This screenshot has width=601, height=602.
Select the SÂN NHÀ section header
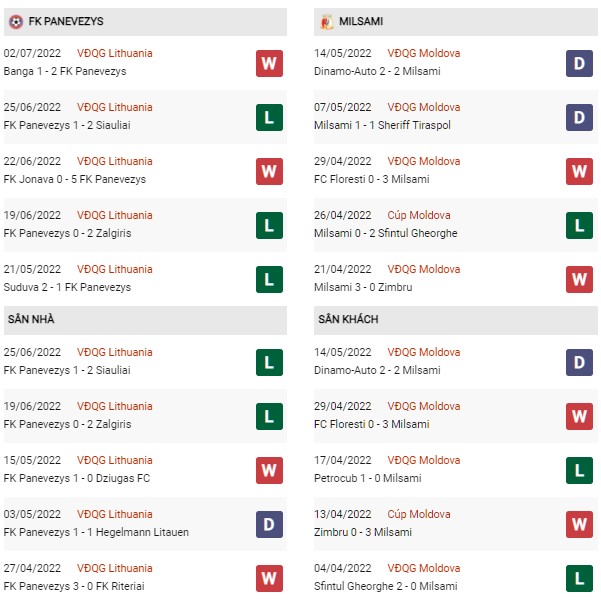click(x=145, y=320)
